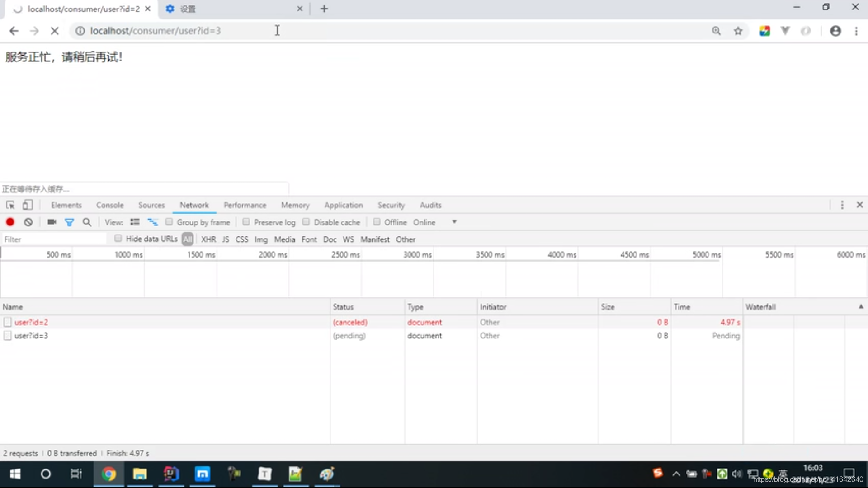Check Hide data URLs
Viewport: 868px width, 488px height.
point(118,238)
